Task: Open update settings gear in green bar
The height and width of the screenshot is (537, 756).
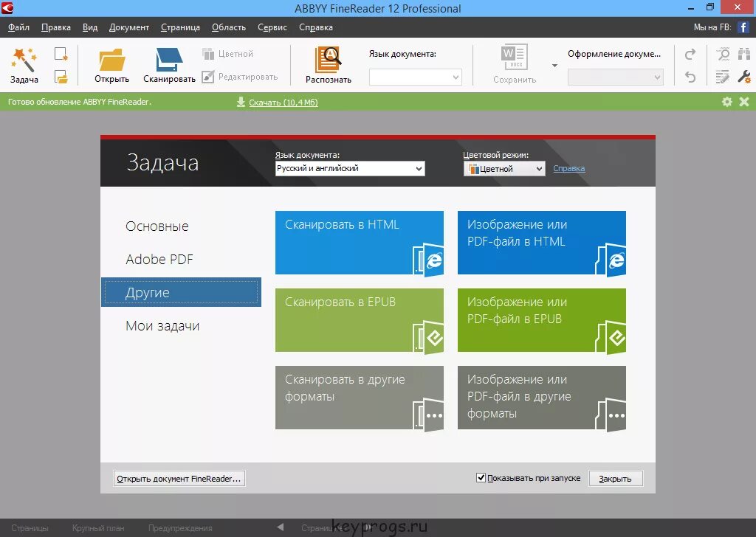Action: click(x=727, y=102)
